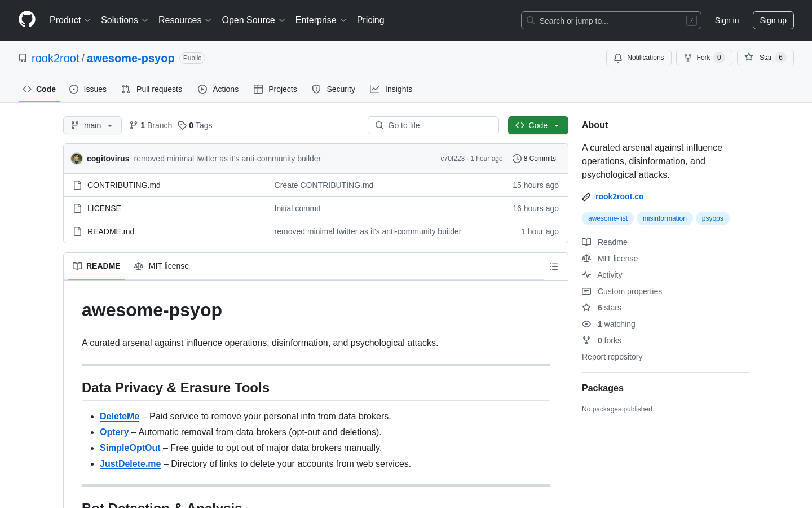Fork the repository

click(x=704, y=58)
